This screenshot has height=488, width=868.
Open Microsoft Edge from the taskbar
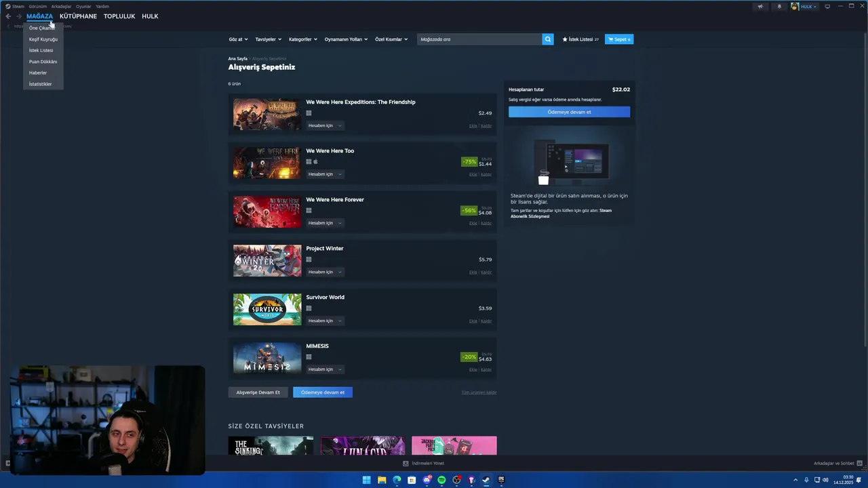pyautogui.click(x=397, y=480)
